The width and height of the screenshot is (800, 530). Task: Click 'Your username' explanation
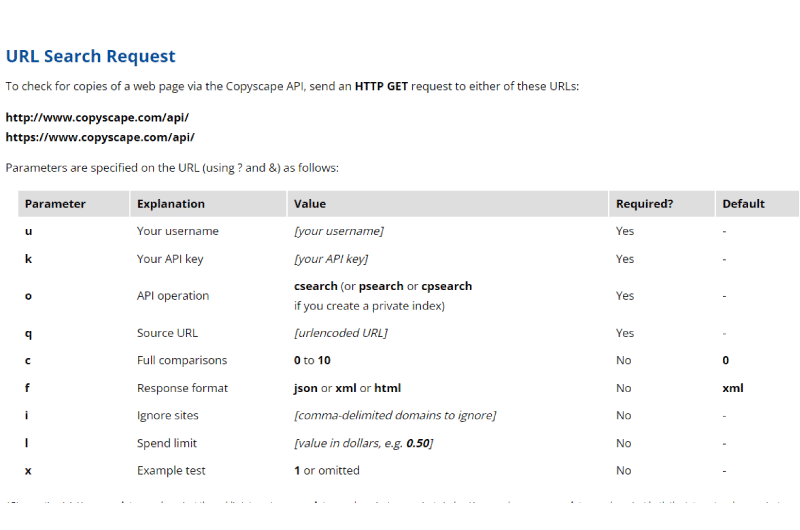(178, 231)
